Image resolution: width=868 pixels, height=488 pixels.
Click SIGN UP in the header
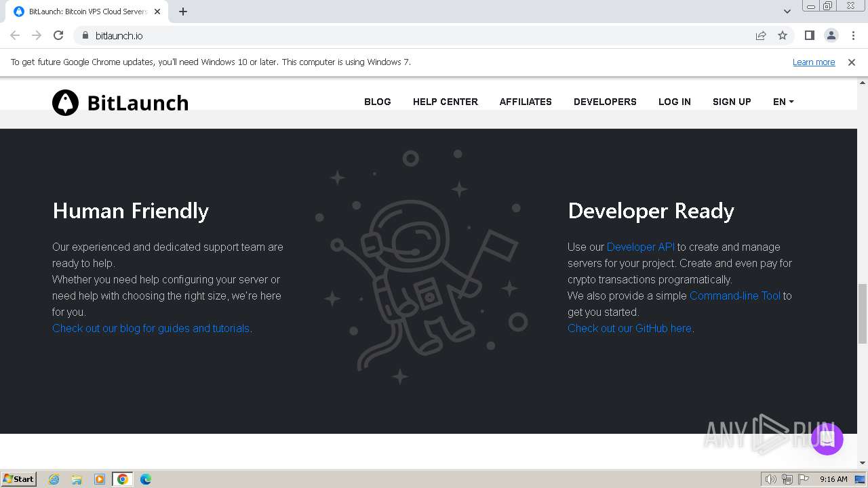point(732,102)
